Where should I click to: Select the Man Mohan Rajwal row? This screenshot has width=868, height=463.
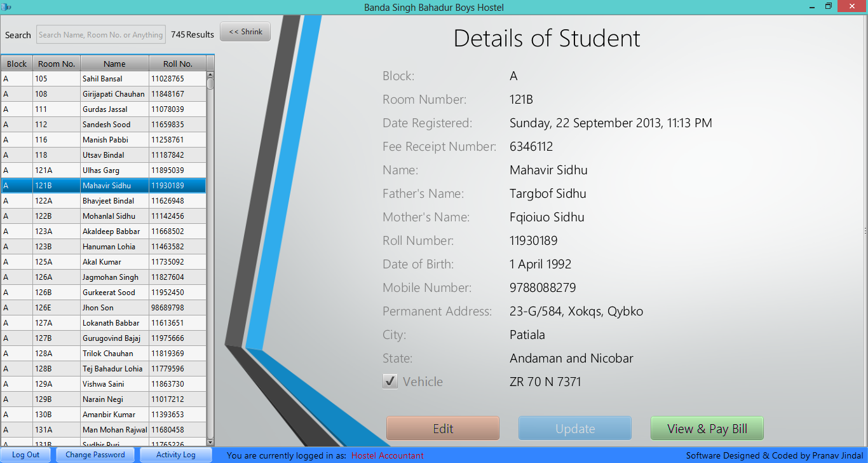(x=104, y=430)
